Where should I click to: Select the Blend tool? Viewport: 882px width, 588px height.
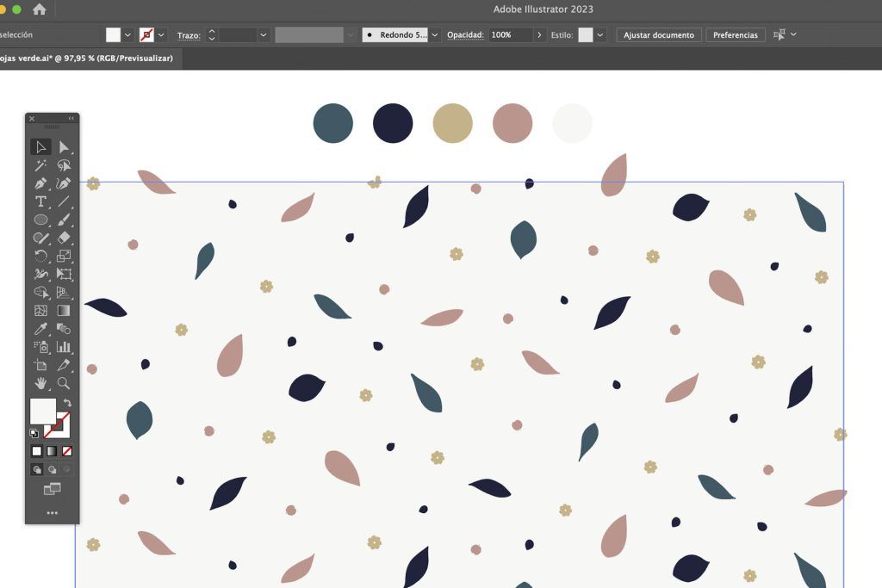pos(64,329)
